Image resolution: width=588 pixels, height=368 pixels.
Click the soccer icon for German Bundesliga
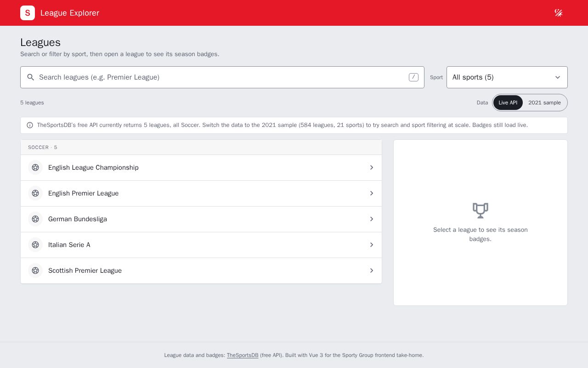pyautogui.click(x=35, y=219)
